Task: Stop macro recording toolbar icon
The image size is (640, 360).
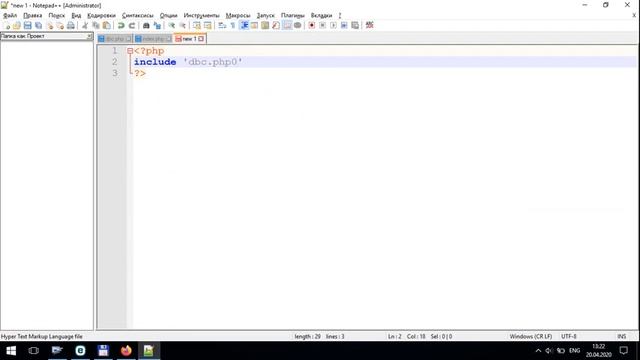Action: (322, 25)
